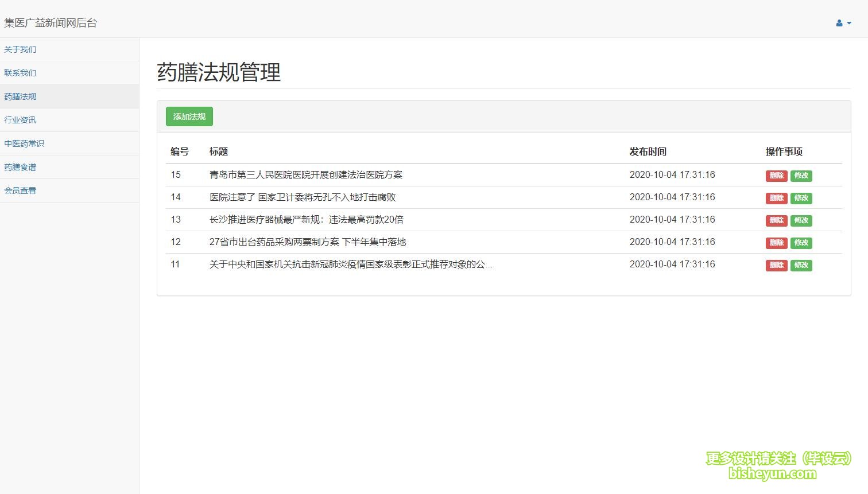Image resolution: width=868 pixels, height=494 pixels.
Task: Click the publish time in row 14
Action: (672, 197)
